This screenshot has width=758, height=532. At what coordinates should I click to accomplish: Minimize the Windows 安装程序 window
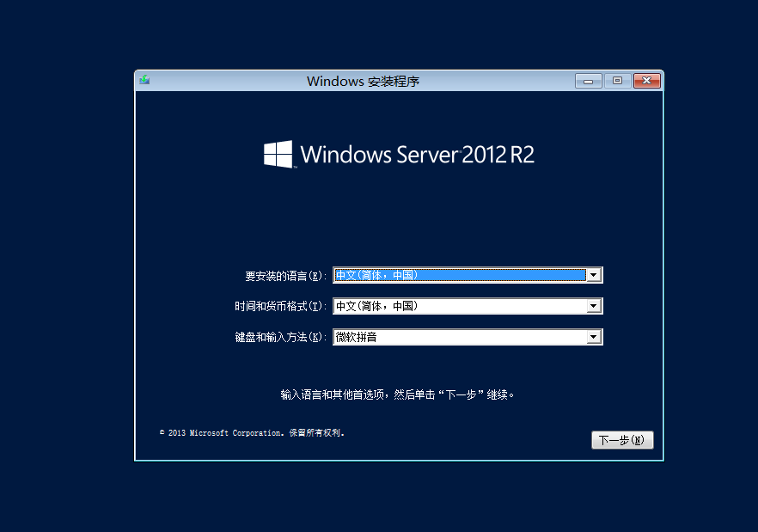[589, 81]
